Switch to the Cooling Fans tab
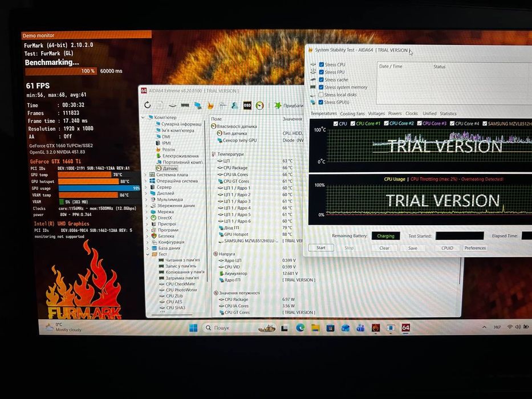Screen dimensions: 532x399 [352, 113]
